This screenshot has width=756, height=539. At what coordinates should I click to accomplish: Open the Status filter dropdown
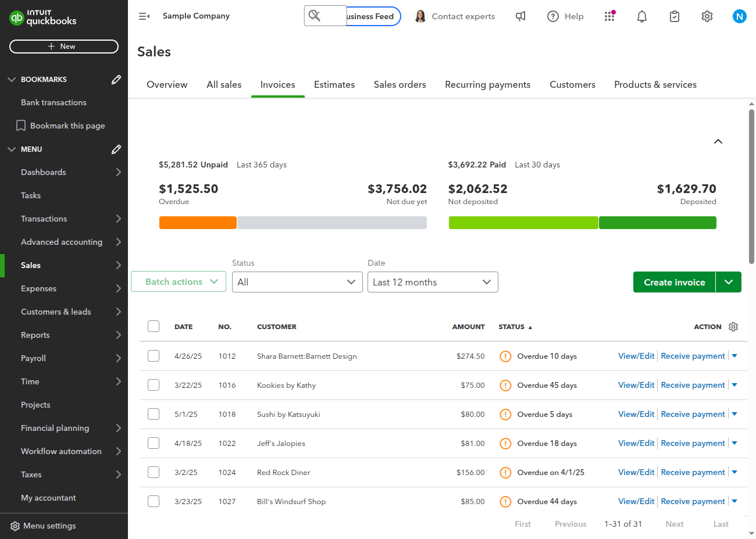click(297, 282)
